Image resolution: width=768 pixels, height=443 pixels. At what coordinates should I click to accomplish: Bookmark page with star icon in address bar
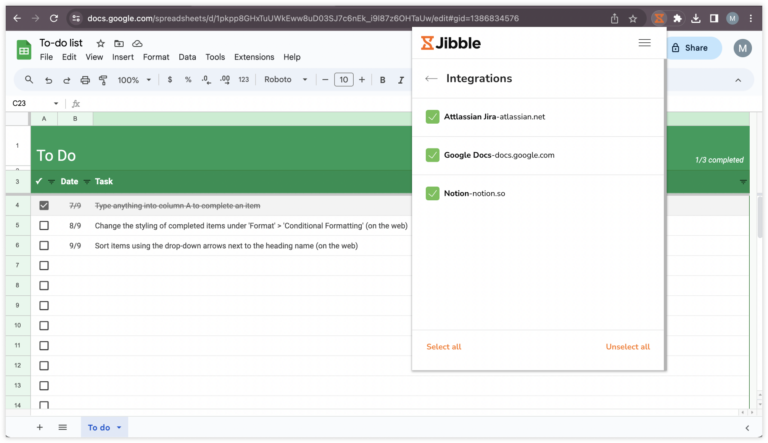coord(633,19)
